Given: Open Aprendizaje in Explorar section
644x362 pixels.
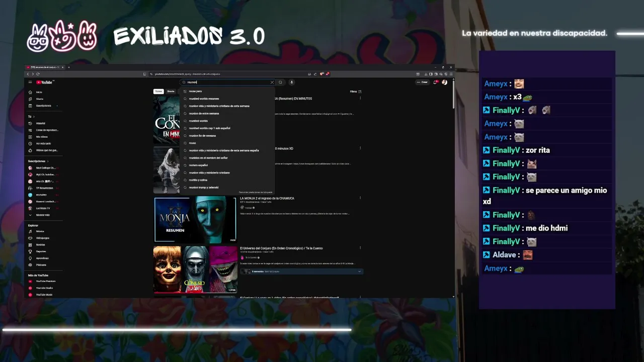Looking at the screenshot, I should click(x=43, y=258).
